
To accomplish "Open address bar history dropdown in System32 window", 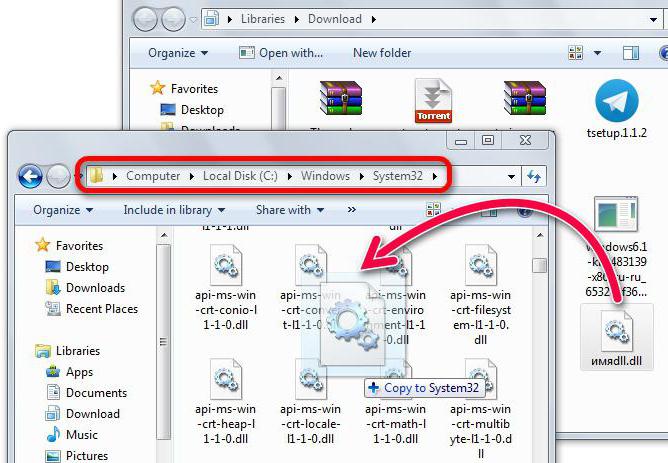I will [511, 176].
